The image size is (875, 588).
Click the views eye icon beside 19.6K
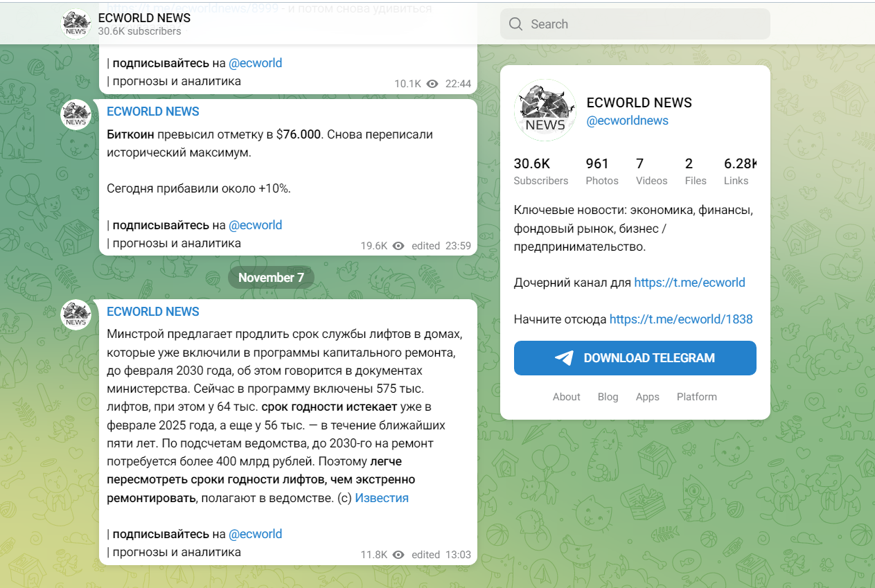pyautogui.click(x=398, y=246)
